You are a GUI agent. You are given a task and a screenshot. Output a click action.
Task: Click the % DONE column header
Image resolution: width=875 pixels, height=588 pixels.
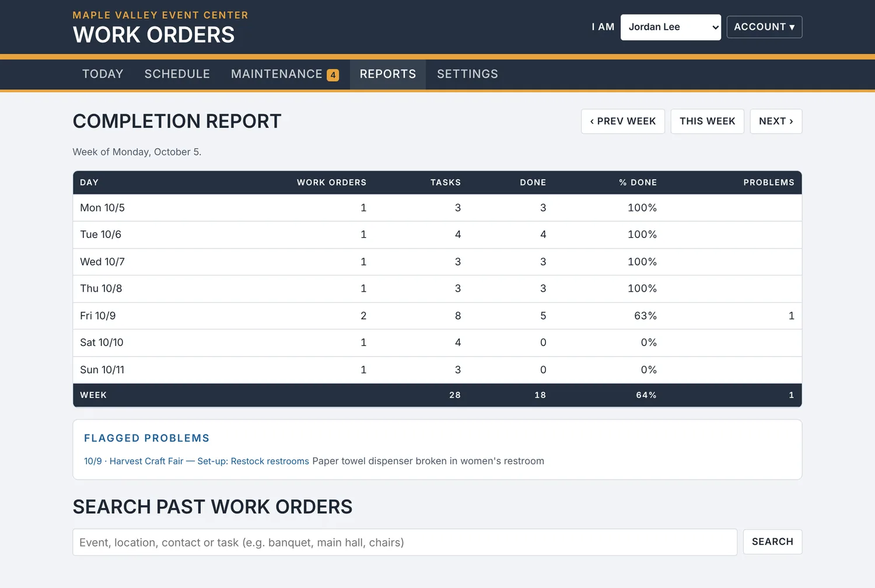[638, 183]
